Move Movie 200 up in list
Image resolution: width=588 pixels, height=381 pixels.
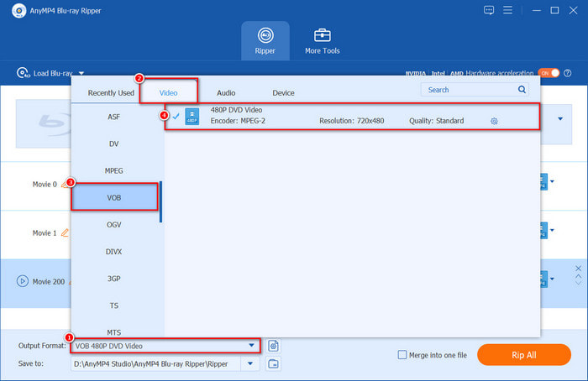[x=578, y=276]
